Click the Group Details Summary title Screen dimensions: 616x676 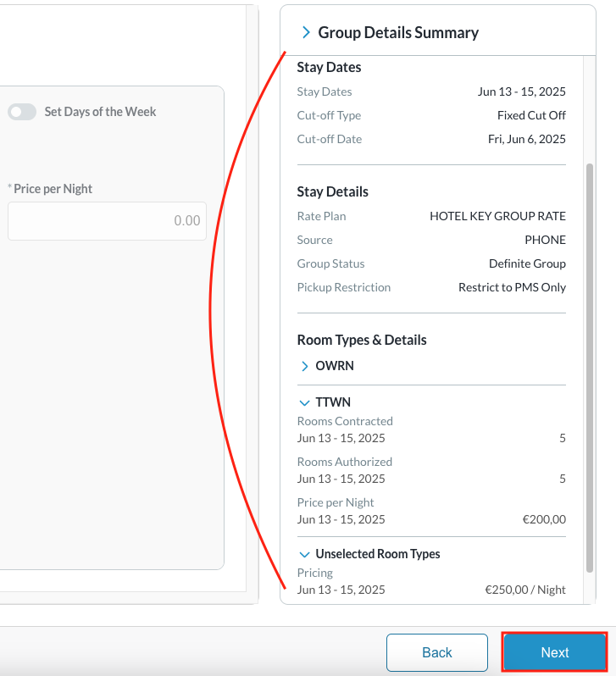click(397, 33)
